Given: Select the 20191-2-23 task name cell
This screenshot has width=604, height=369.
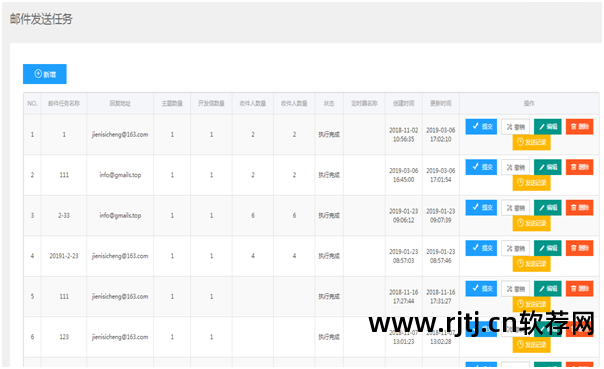Looking at the screenshot, I should tap(64, 256).
